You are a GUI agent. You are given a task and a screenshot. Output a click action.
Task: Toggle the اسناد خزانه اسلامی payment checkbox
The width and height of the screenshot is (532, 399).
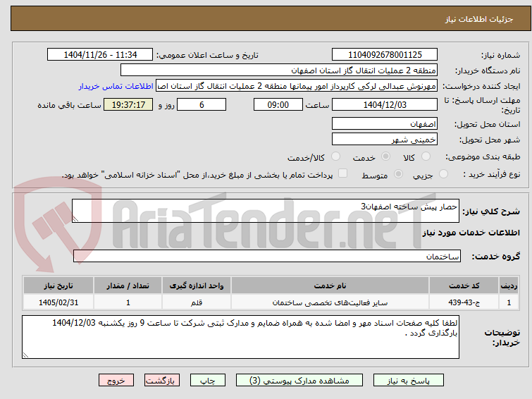[x=343, y=173]
